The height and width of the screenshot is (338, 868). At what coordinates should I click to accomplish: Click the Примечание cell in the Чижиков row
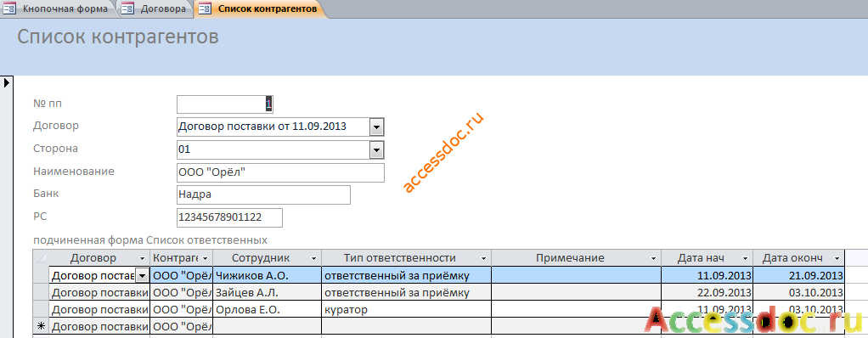click(x=577, y=275)
